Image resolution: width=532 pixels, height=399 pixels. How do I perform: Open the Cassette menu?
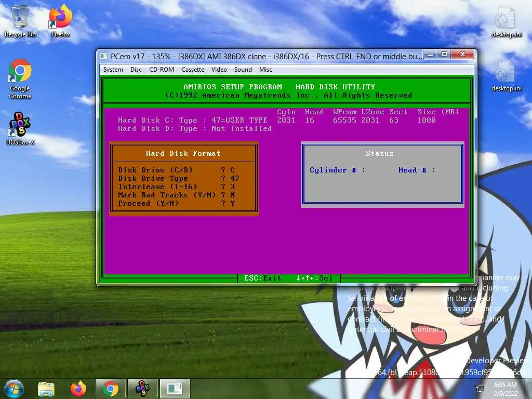coord(193,70)
